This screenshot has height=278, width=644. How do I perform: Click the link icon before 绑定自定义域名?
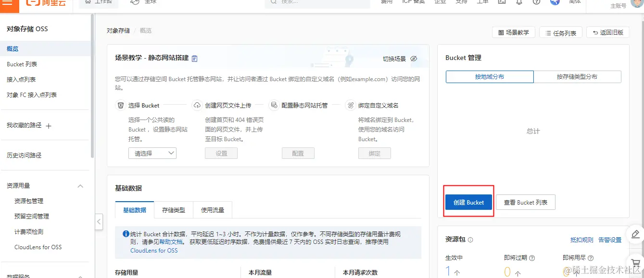pyautogui.click(x=350, y=105)
